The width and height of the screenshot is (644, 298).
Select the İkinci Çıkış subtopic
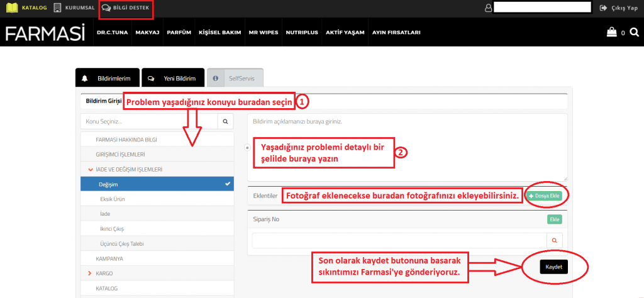157,229
